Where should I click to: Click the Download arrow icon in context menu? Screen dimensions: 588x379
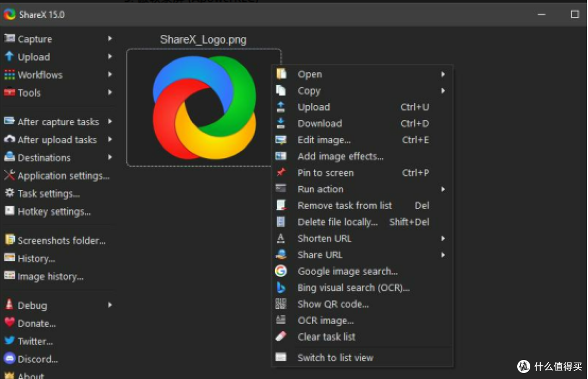click(280, 123)
